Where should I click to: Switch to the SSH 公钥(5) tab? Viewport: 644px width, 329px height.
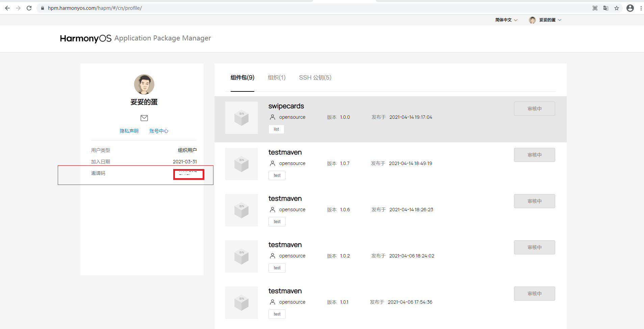(x=315, y=78)
